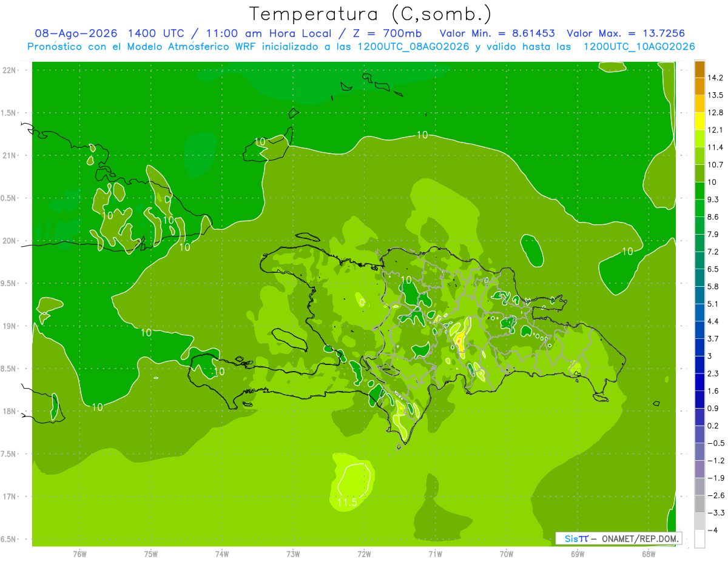This screenshot has width=728, height=562.
Task: Click the '-1.9' colorbar value
Action: coord(715,478)
